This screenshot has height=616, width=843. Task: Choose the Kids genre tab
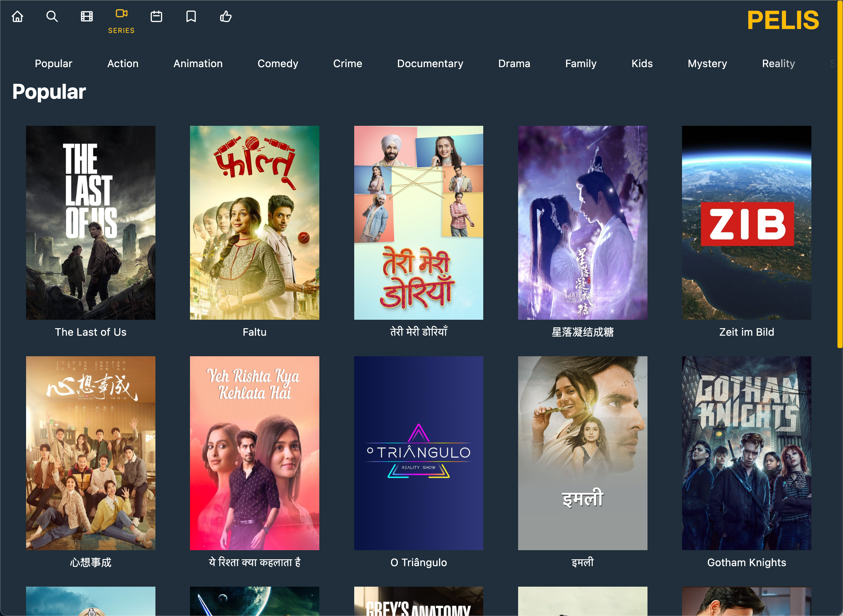(x=642, y=63)
